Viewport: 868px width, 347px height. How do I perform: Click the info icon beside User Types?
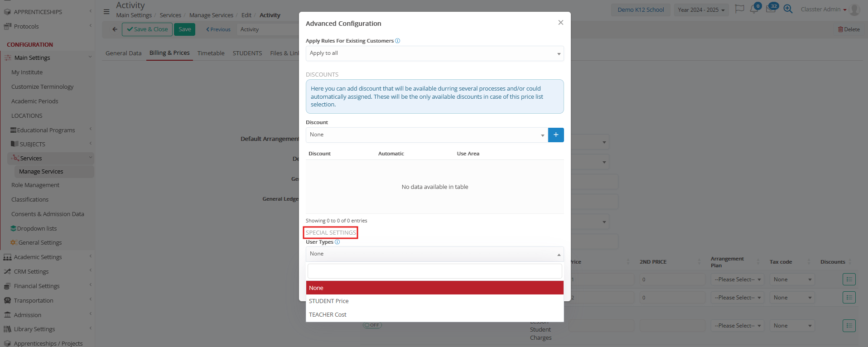pos(337,242)
